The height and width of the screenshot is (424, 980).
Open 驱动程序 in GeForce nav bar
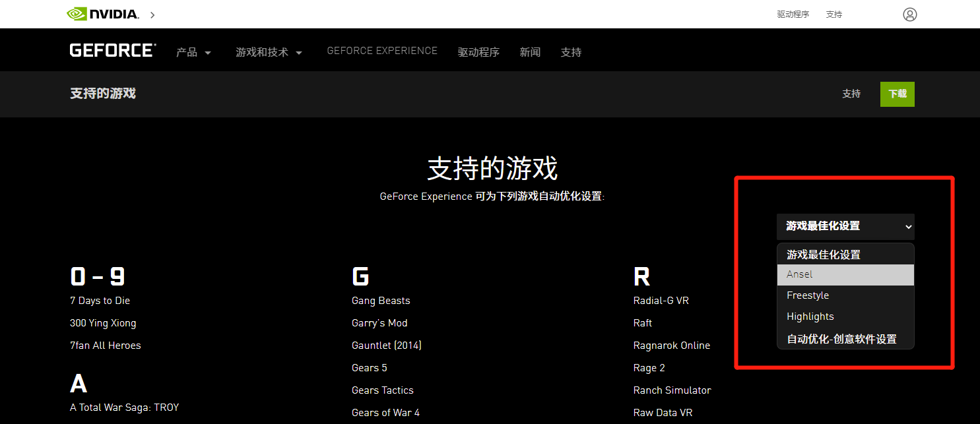click(x=478, y=52)
